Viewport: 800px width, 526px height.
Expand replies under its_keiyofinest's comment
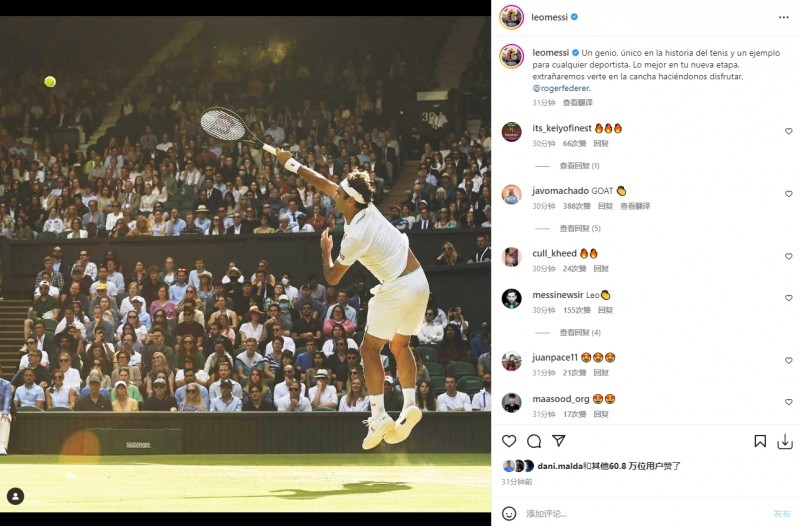(x=579, y=166)
